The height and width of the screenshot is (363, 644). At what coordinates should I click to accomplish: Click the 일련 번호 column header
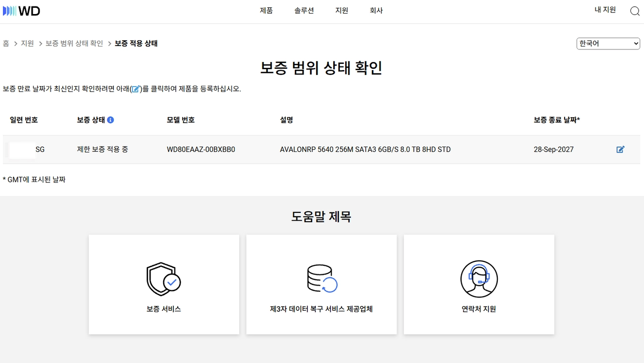(x=24, y=120)
